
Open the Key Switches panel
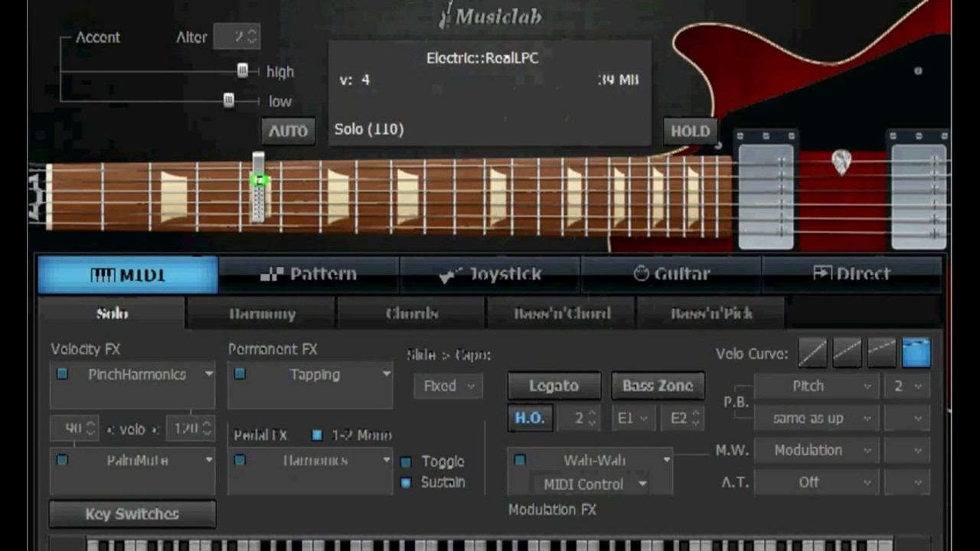tap(132, 514)
